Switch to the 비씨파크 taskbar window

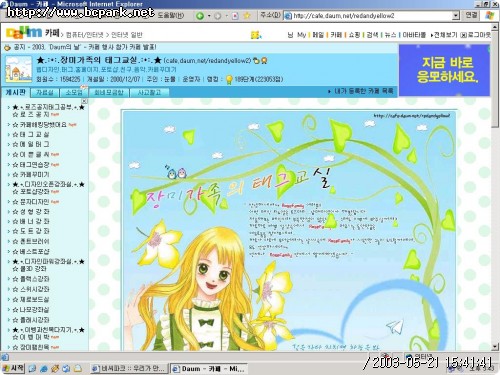[x=129, y=369]
